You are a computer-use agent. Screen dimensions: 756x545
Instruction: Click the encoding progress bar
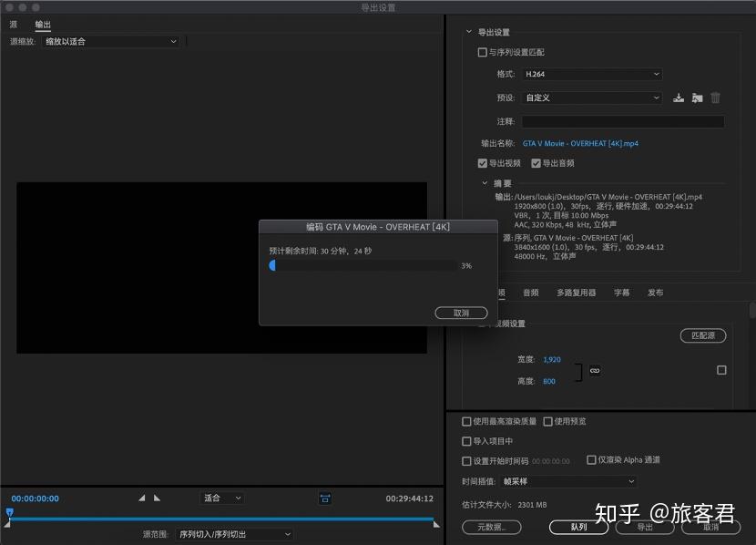[x=363, y=265]
